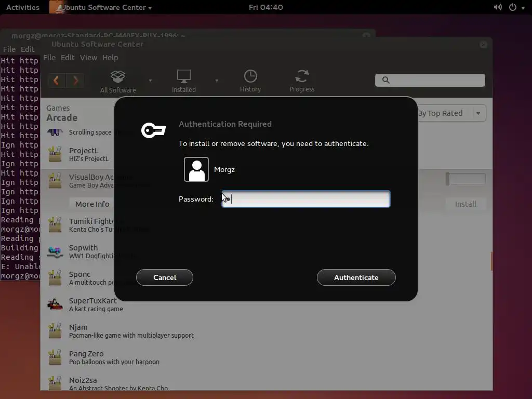Click Install for VisualBoy Advance
The height and width of the screenshot is (399, 532).
pyautogui.click(x=465, y=204)
